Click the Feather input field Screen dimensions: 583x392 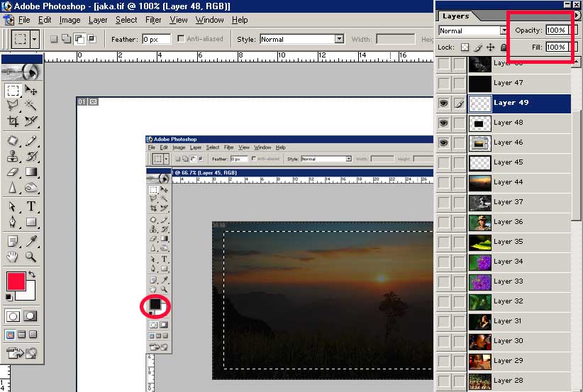(156, 40)
